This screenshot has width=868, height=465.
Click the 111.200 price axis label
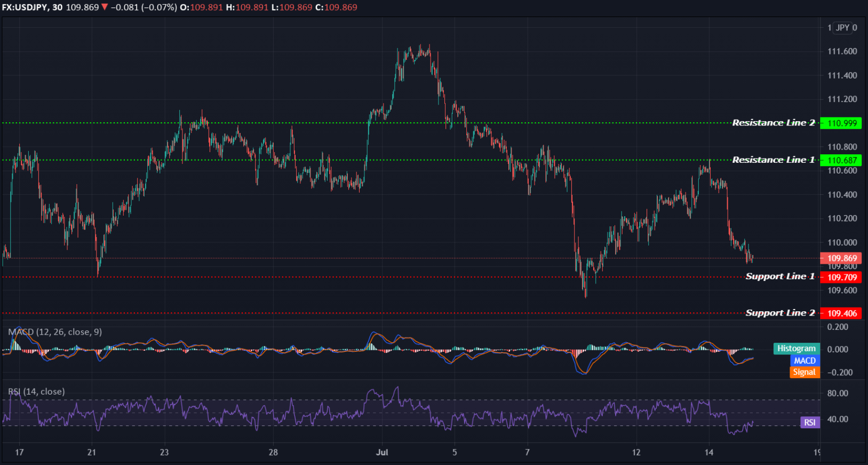pyautogui.click(x=842, y=99)
